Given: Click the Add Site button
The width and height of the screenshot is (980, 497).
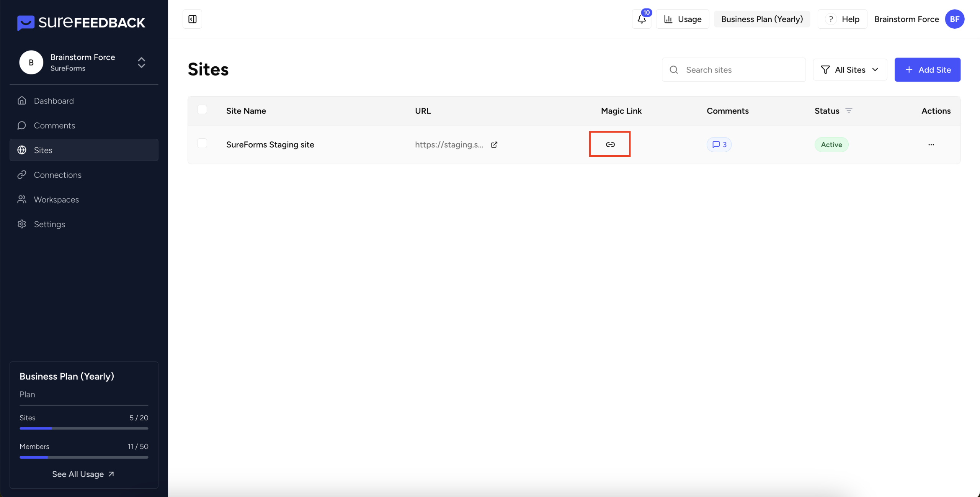Looking at the screenshot, I should click(927, 70).
